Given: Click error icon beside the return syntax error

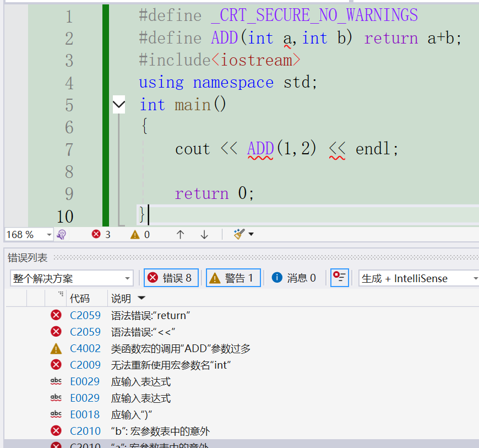Looking at the screenshot, I should (x=56, y=315).
